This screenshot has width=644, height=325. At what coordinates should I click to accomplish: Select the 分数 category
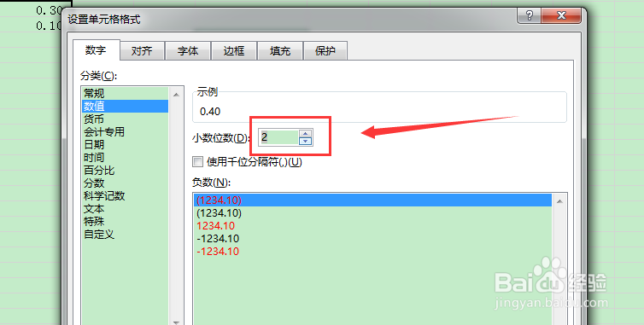click(126, 183)
